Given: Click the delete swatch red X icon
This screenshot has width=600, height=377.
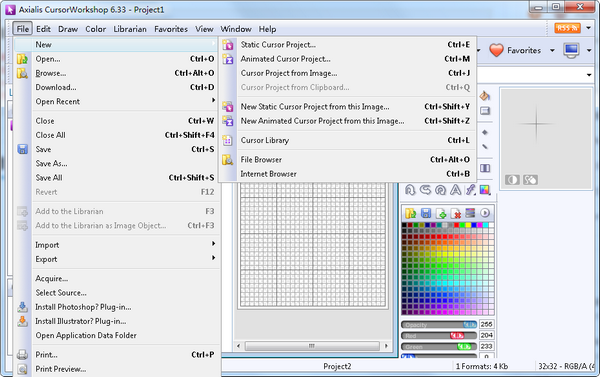Looking at the screenshot, I should [x=455, y=213].
